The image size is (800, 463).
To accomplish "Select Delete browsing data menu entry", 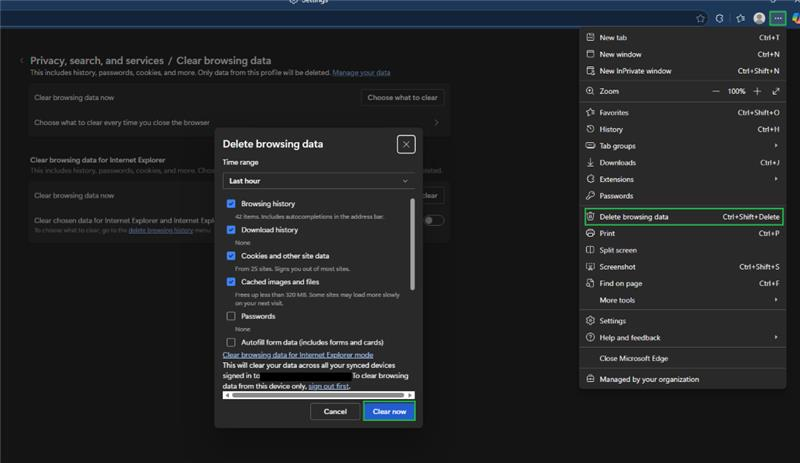I will coord(684,216).
